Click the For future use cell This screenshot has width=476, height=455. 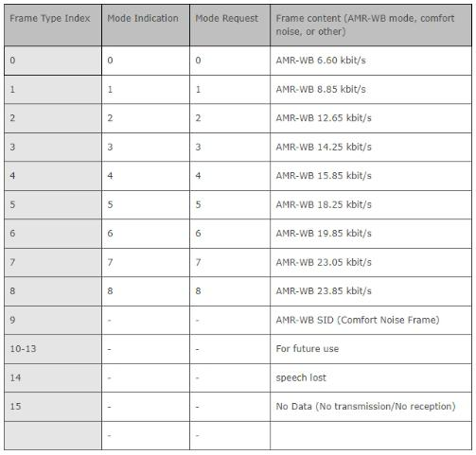pos(371,349)
